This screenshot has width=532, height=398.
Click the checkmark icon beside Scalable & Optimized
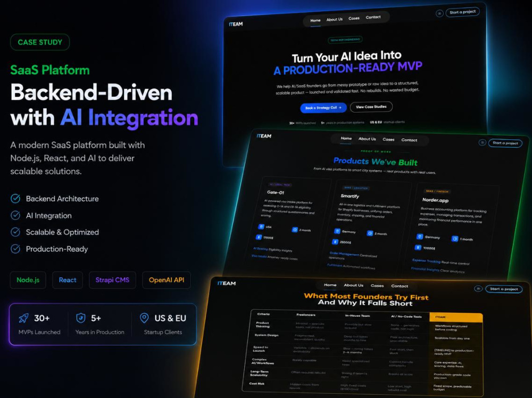coord(15,232)
